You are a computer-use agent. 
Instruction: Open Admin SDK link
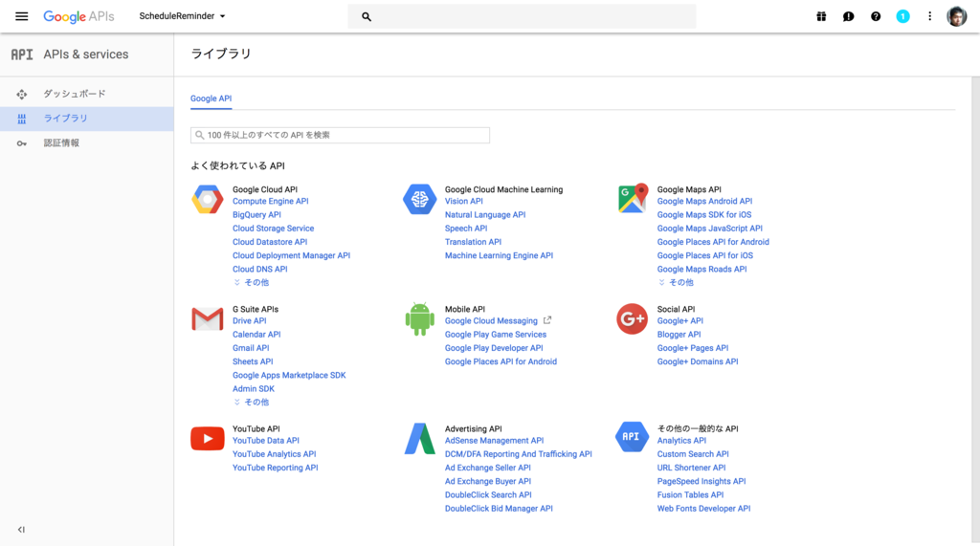253,388
